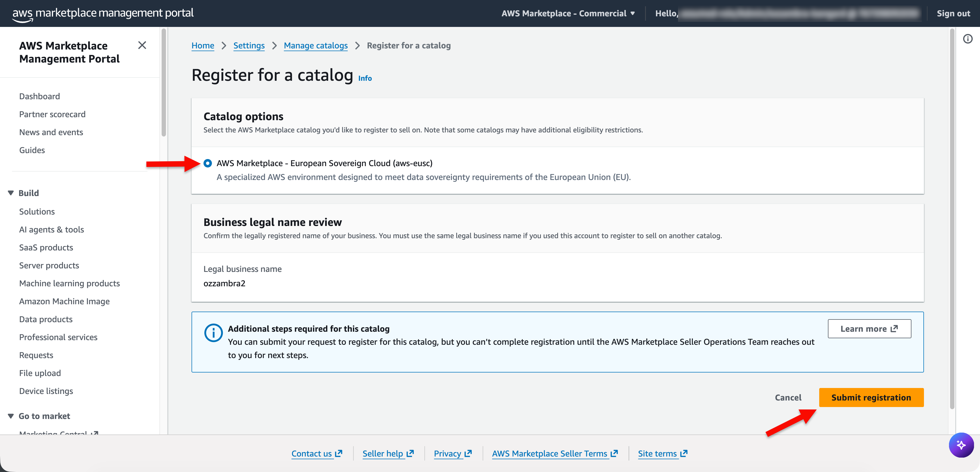Click the Business legal name review heading
The image size is (980, 472).
coord(273,222)
